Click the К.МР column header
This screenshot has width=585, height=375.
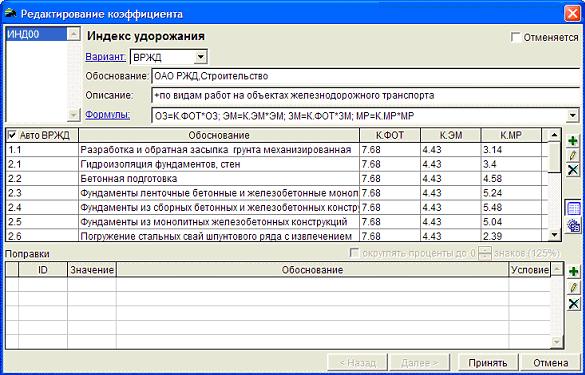click(511, 135)
